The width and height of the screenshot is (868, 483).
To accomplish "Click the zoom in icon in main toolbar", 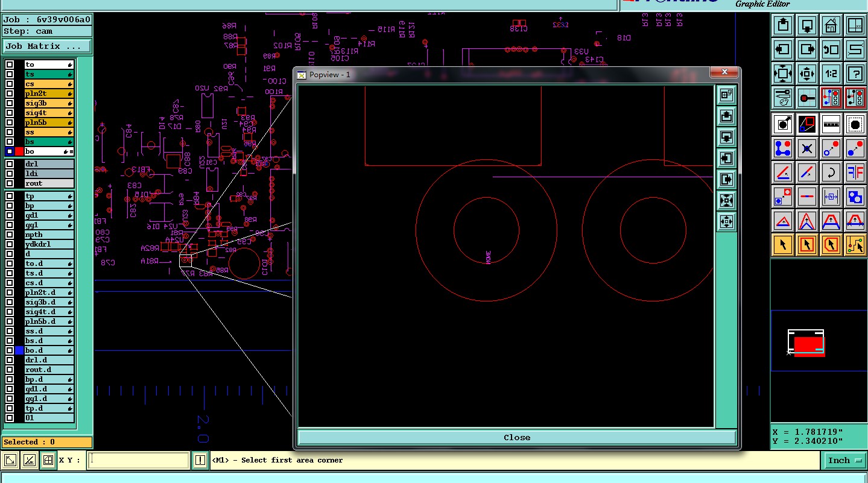I will tap(783, 74).
